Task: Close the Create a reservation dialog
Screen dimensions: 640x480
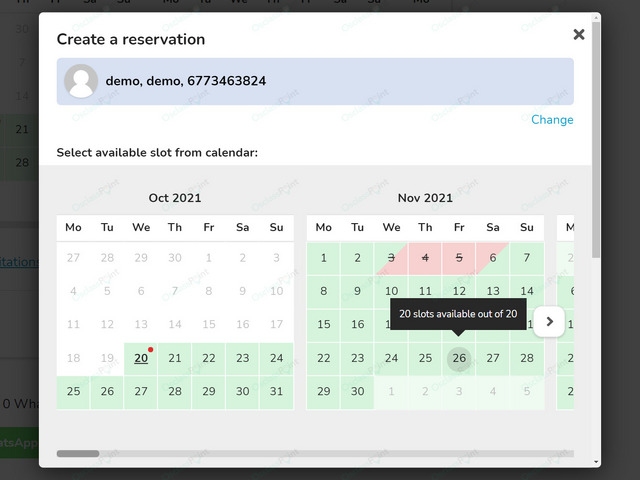Action: pos(579,35)
